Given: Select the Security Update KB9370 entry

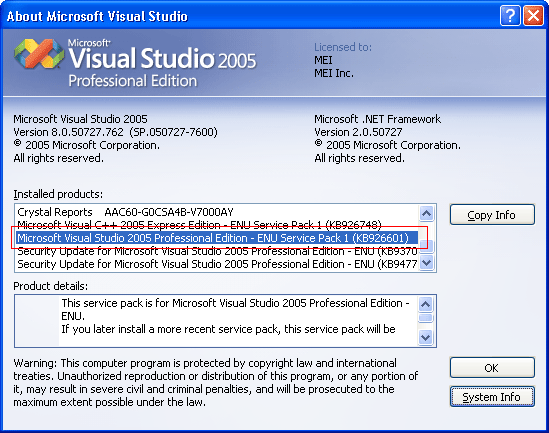Looking at the screenshot, I should (217, 251).
